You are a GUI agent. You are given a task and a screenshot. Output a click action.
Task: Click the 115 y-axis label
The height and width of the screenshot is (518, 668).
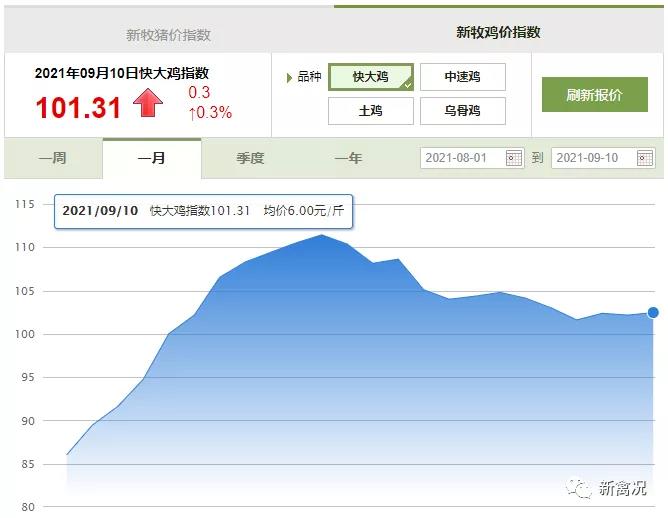[25, 204]
